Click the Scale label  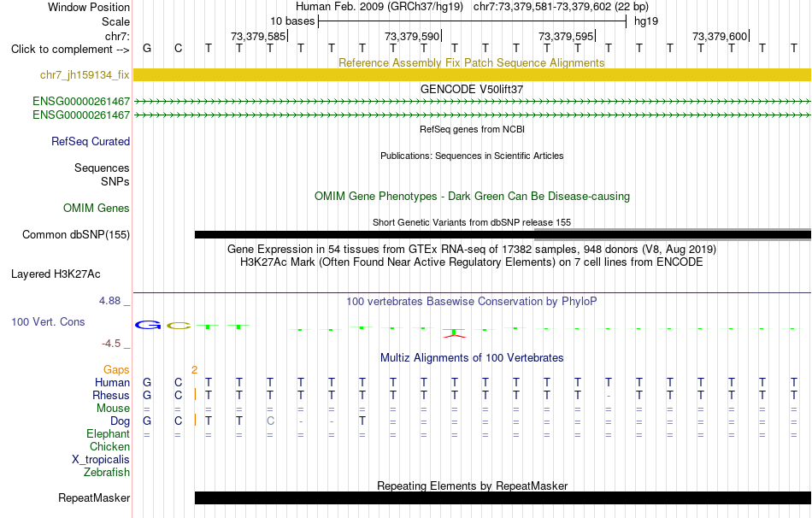[115, 21]
